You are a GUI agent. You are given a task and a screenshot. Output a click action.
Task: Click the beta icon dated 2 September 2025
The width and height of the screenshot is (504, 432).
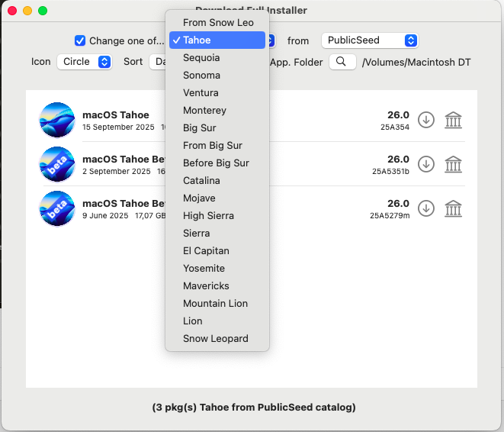point(57,164)
